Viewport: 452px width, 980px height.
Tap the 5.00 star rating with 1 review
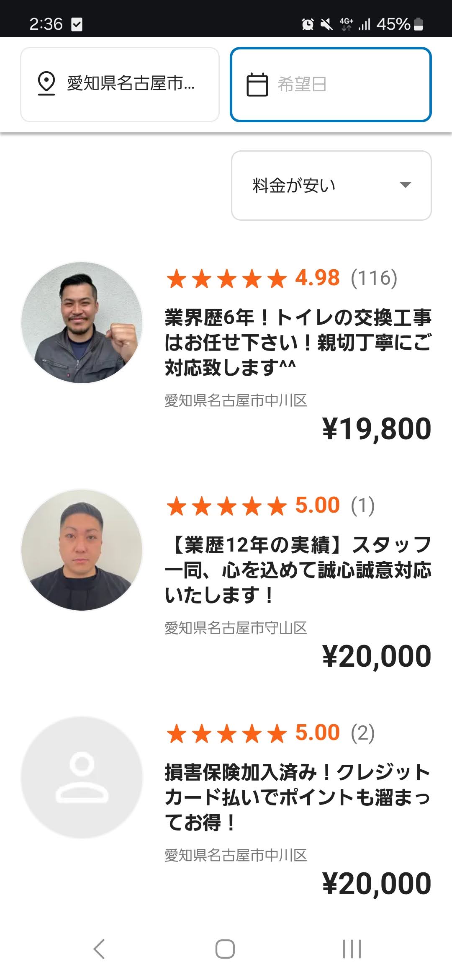coord(270,506)
